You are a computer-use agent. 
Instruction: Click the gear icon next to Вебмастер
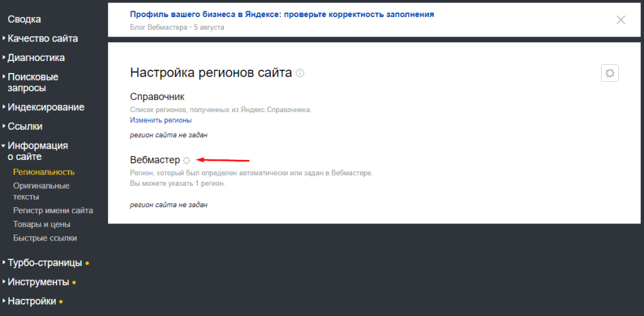(186, 161)
